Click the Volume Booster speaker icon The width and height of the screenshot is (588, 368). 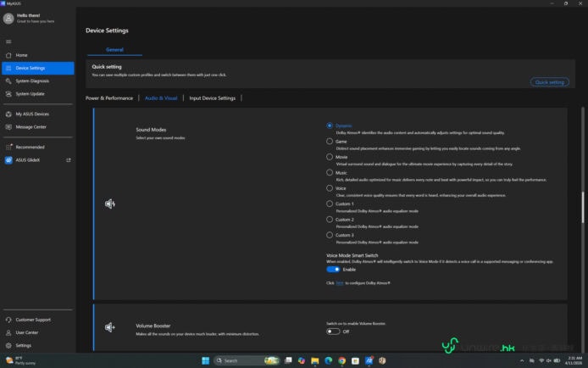[x=110, y=327]
